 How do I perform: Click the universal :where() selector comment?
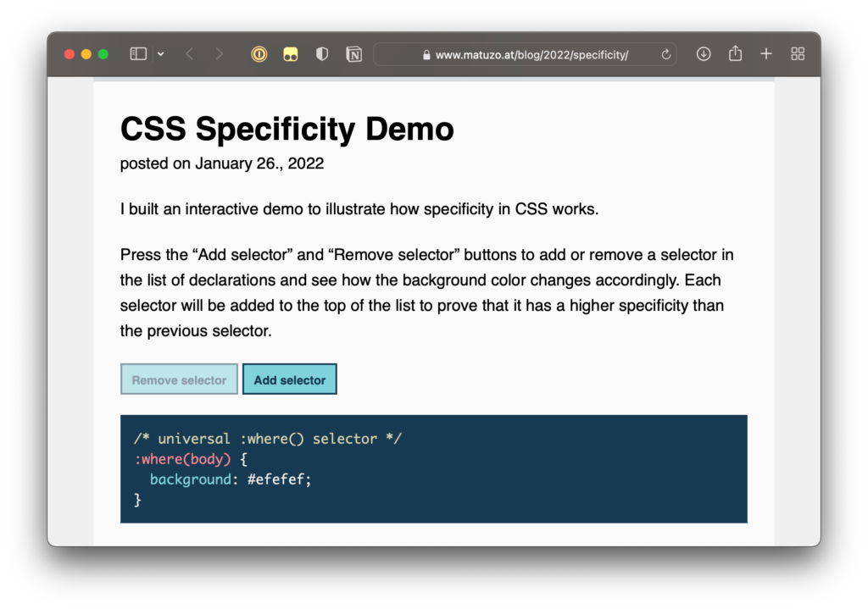tap(267, 439)
